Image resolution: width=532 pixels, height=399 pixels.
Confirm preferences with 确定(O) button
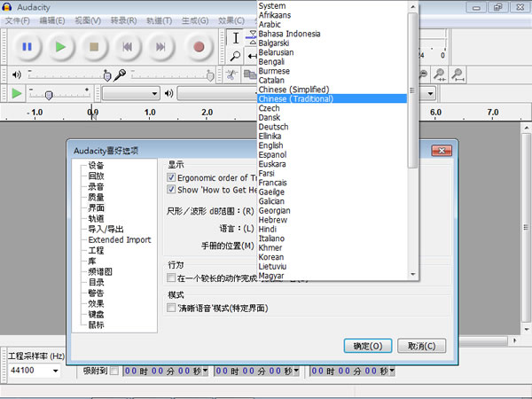368,346
